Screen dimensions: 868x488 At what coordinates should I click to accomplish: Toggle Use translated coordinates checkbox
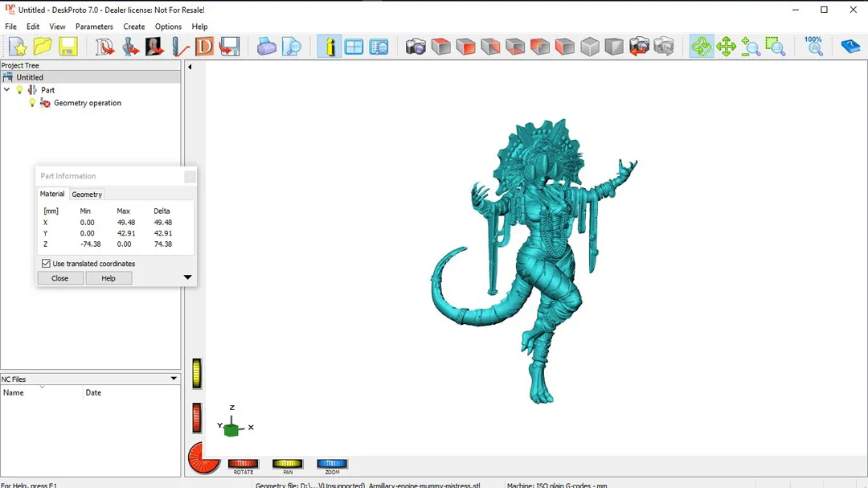click(46, 264)
